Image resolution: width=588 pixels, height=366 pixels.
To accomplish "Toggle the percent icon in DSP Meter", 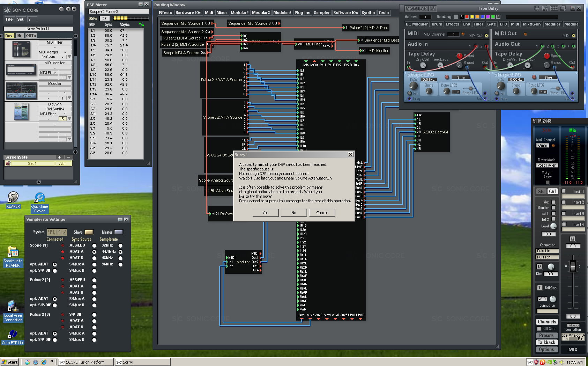I will 141,24.
